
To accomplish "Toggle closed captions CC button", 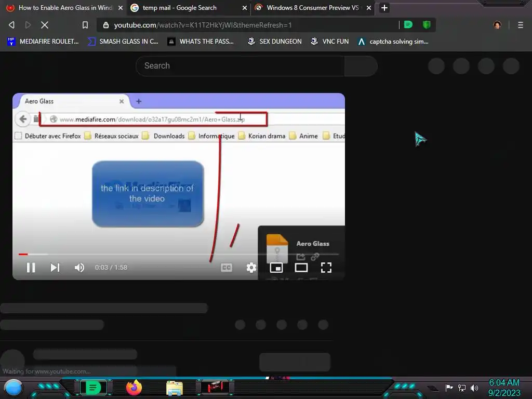I will click(227, 268).
